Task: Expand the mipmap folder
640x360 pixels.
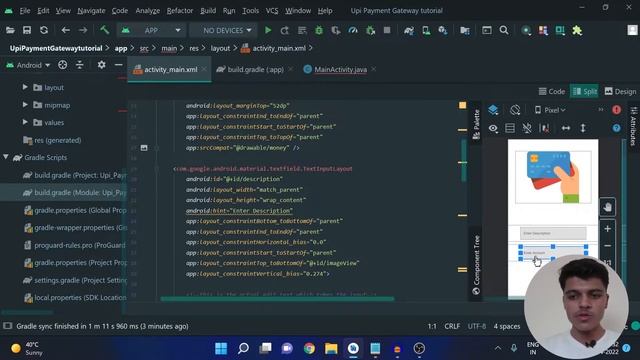Action: (x=25, y=104)
